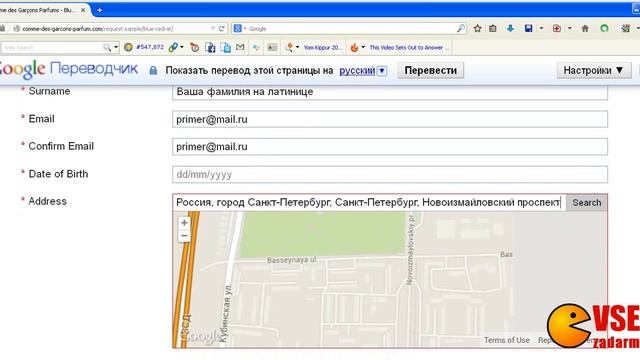Viewport: 640px width, 360px height.
Task: Click the Google Переводчик logo
Action: [69, 70]
